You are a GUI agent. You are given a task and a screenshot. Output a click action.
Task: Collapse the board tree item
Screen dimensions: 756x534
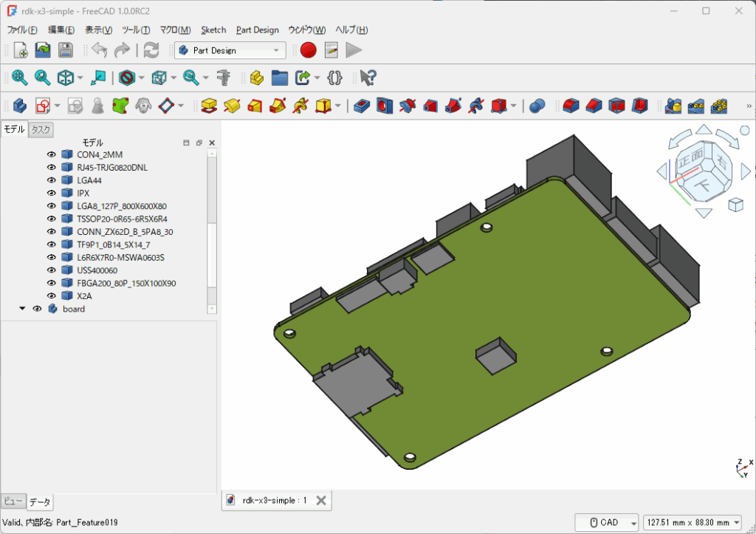point(22,309)
